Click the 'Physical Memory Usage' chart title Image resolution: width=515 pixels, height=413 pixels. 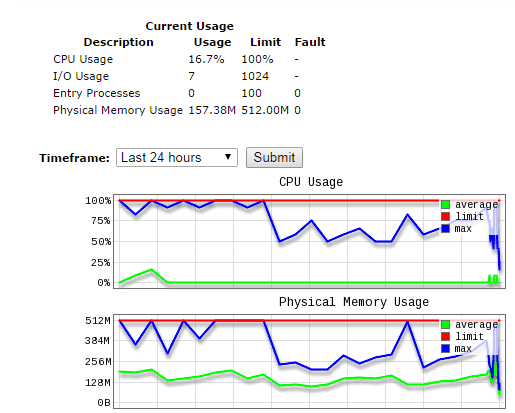click(x=354, y=302)
